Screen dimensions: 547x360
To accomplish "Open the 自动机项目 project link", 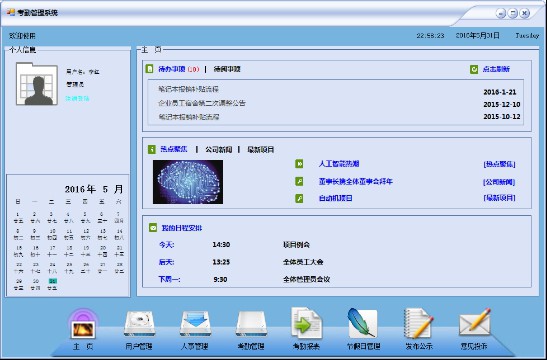I will (x=335, y=198).
